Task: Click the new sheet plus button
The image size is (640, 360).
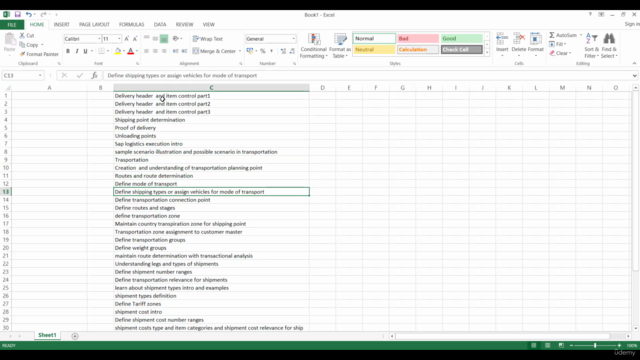Action: click(x=75, y=336)
